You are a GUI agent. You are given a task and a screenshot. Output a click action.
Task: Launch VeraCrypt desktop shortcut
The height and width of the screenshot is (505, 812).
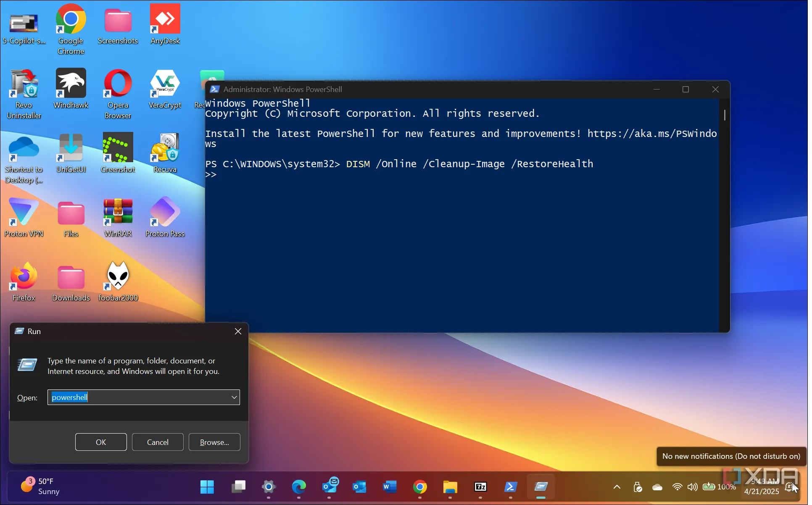[x=165, y=89]
